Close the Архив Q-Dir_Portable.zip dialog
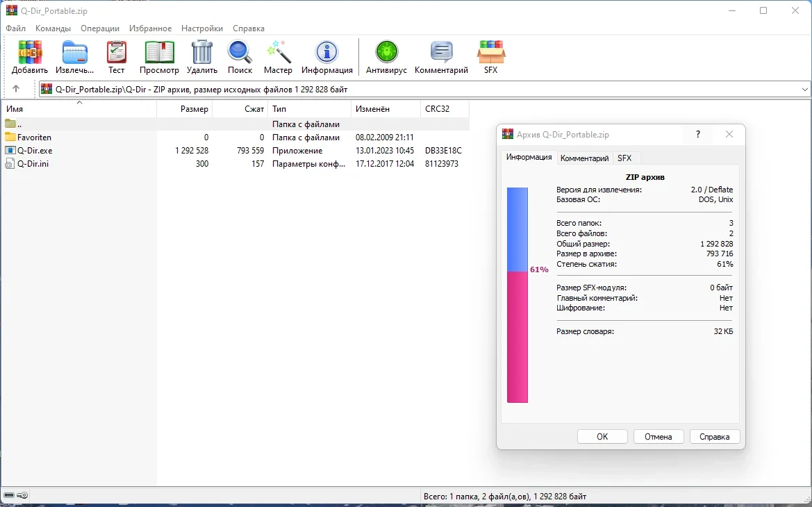Screen dimensions: 812x507 point(729,135)
